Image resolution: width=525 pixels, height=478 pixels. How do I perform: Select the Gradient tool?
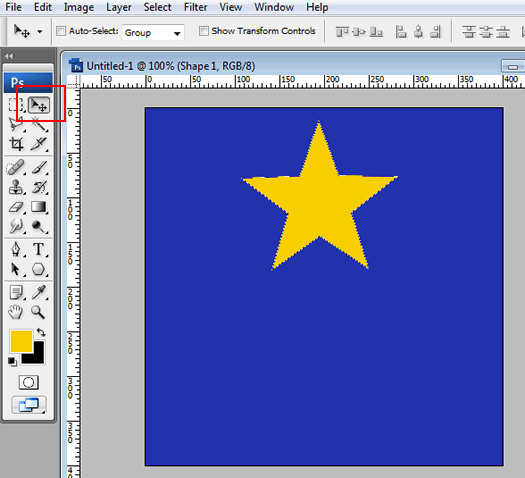39,207
